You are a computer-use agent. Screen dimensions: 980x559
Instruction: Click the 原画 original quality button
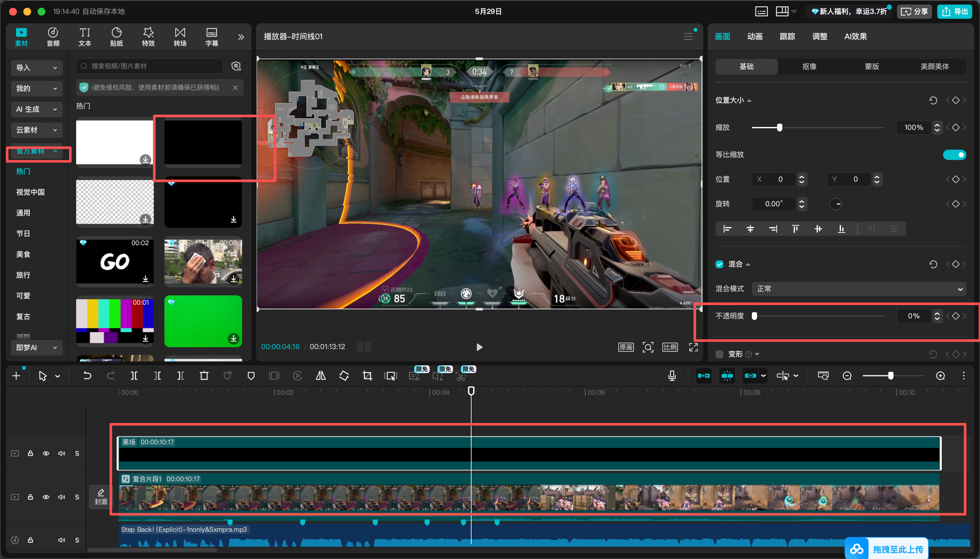tap(626, 347)
